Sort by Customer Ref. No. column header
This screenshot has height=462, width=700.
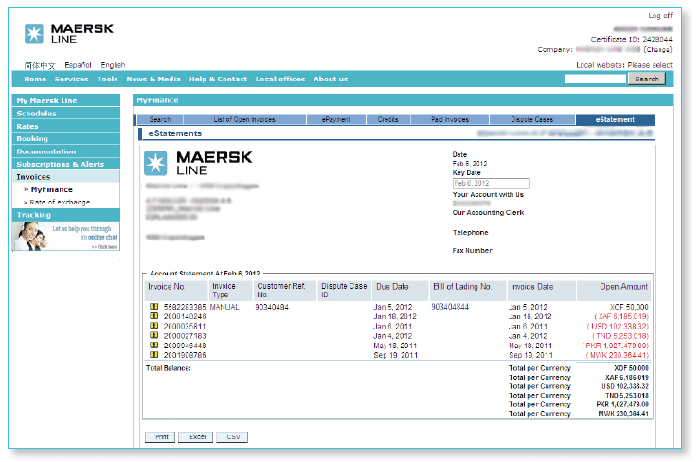pyautogui.click(x=285, y=291)
